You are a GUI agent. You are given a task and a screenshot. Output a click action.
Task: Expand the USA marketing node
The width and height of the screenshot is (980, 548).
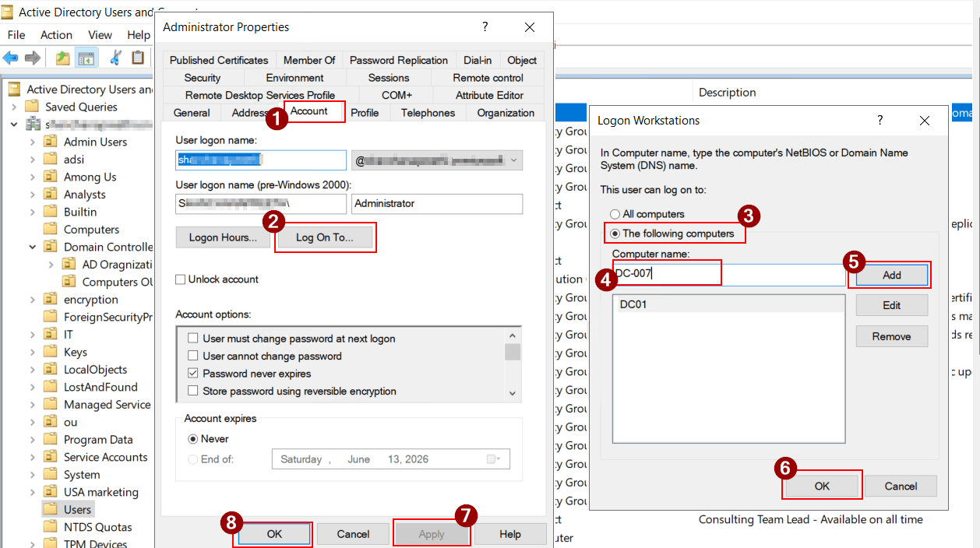click(x=33, y=492)
